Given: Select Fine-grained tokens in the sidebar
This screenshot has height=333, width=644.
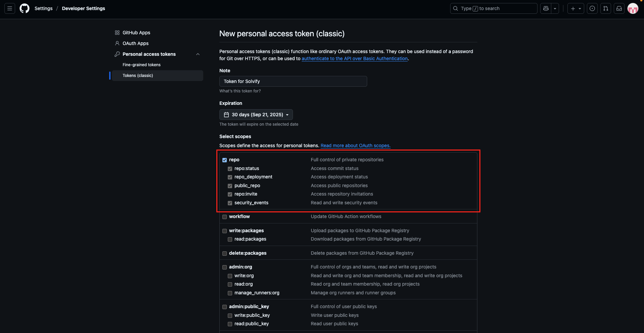Looking at the screenshot, I should [x=141, y=65].
